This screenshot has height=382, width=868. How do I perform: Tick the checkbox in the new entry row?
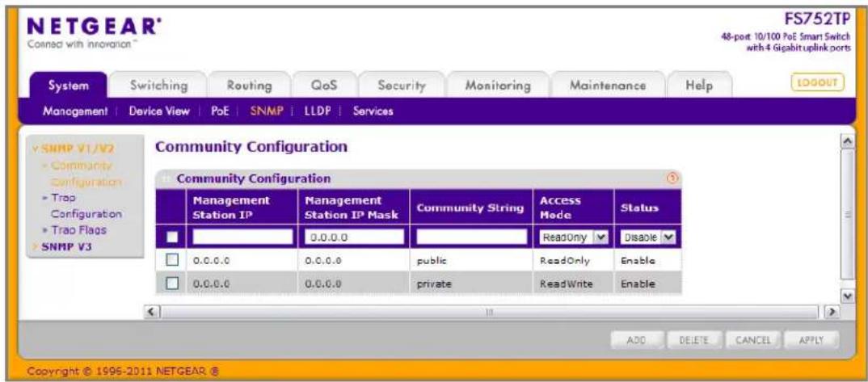tap(173, 237)
